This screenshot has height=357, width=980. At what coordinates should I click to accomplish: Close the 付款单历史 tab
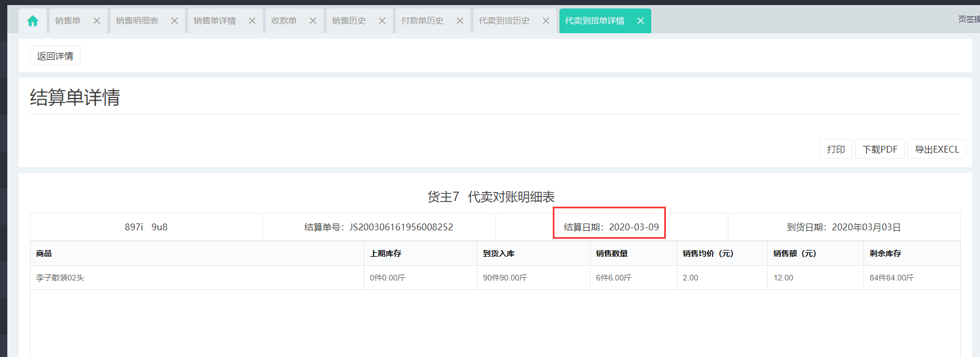(460, 21)
